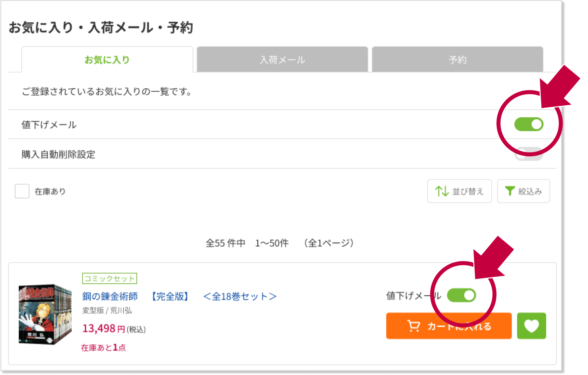Click the green funnel filter icon
The width and height of the screenshot is (588, 375).
[510, 191]
